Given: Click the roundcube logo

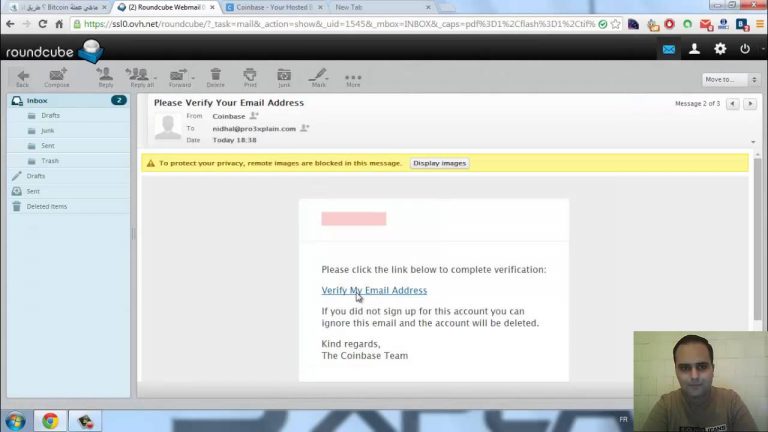Looking at the screenshot, I should (x=54, y=51).
